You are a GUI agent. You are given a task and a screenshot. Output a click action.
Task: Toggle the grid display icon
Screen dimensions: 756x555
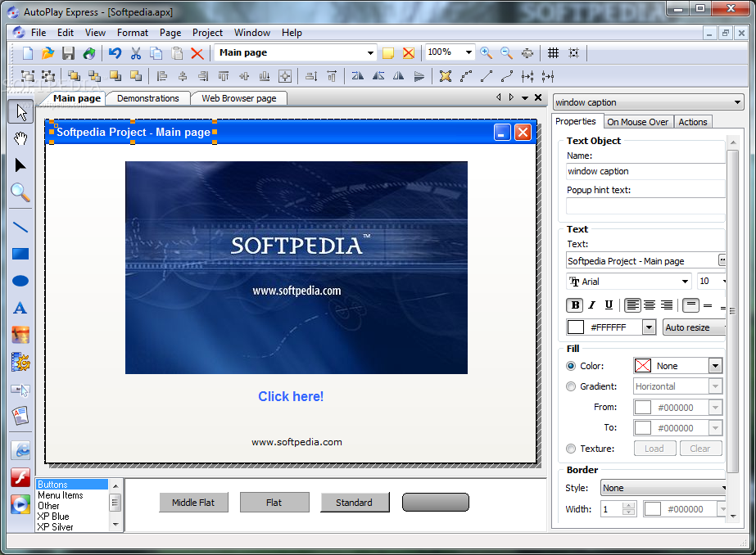pos(553,52)
